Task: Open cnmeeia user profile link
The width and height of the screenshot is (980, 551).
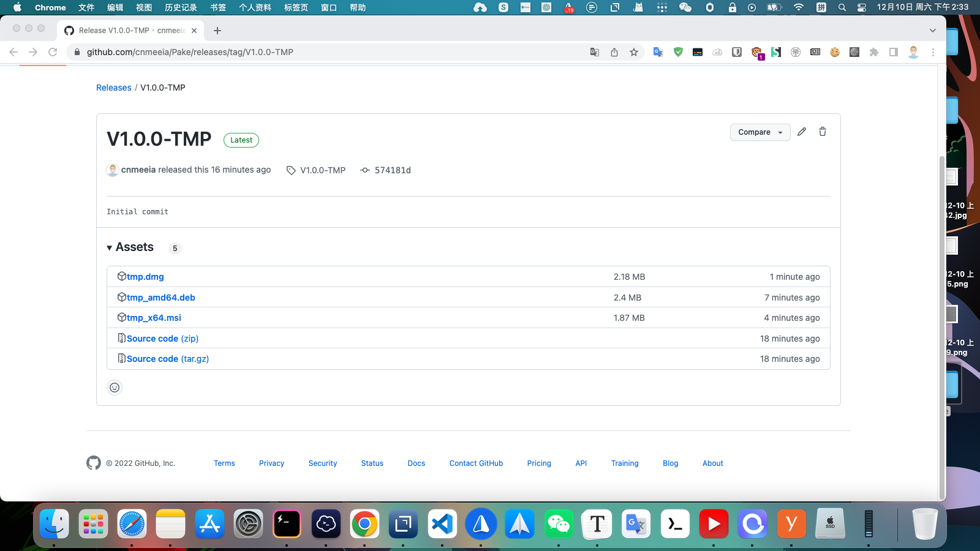Action: [x=138, y=170]
